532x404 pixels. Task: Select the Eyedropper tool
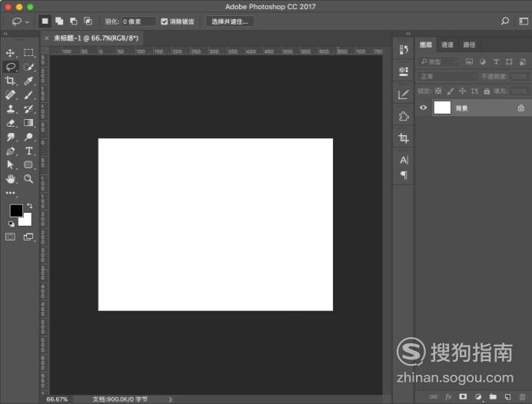[28, 81]
